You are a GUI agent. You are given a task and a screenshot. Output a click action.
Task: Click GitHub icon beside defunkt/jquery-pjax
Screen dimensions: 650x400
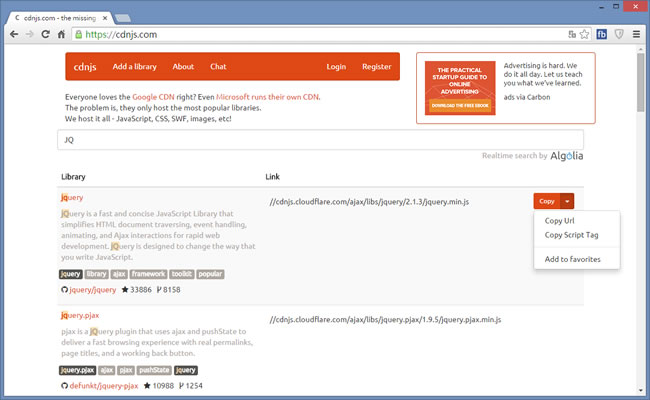(x=64, y=386)
